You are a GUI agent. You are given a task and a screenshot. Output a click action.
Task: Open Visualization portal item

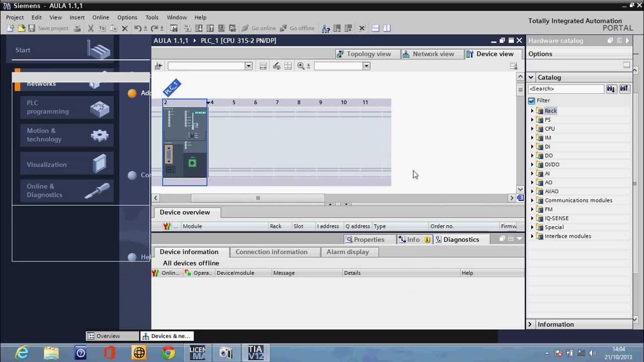[65, 164]
